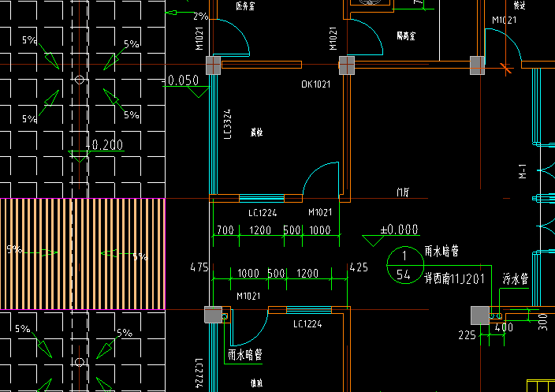Select the 详西南11J201 reference note

pyautogui.click(x=454, y=279)
